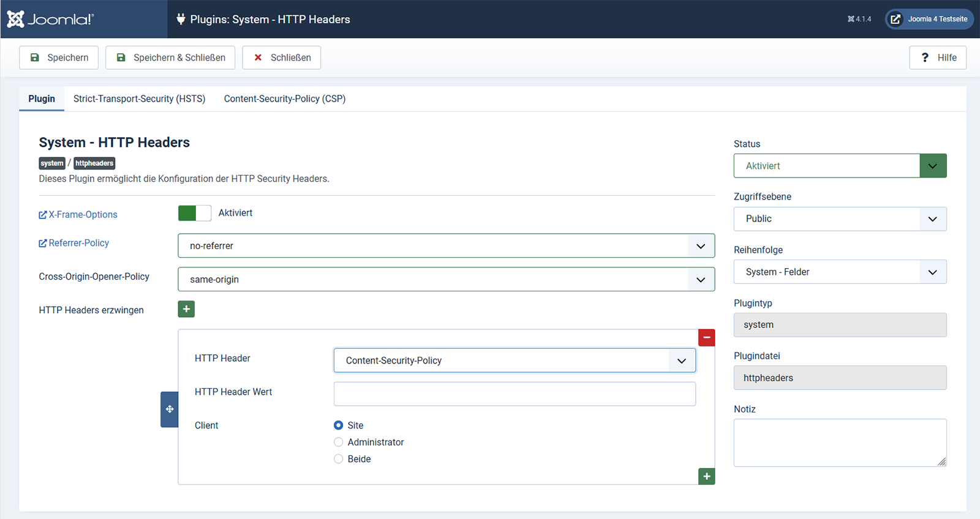Open the Status dropdown showing Aktiviert
Image resolution: width=980 pixels, height=519 pixels.
click(839, 166)
